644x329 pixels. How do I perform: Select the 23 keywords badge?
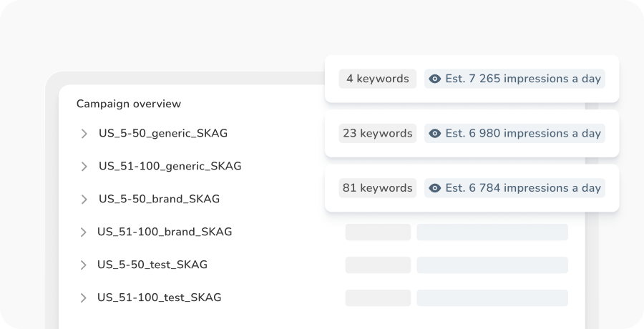[377, 133]
